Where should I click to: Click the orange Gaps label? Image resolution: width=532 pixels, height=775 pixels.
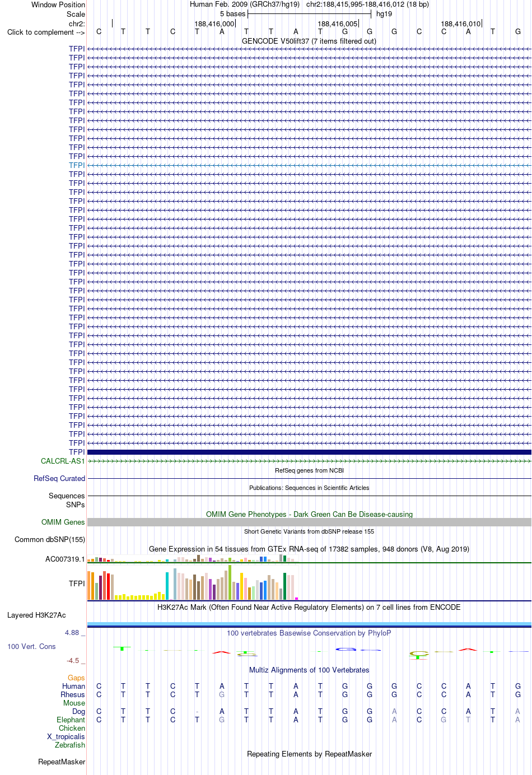[x=76, y=678]
